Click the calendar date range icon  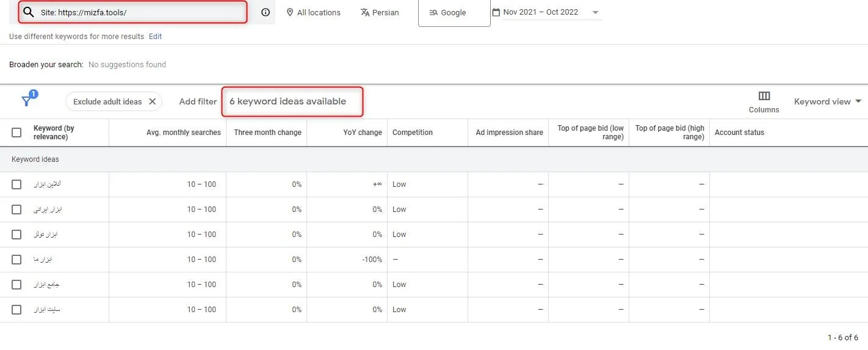pos(496,12)
